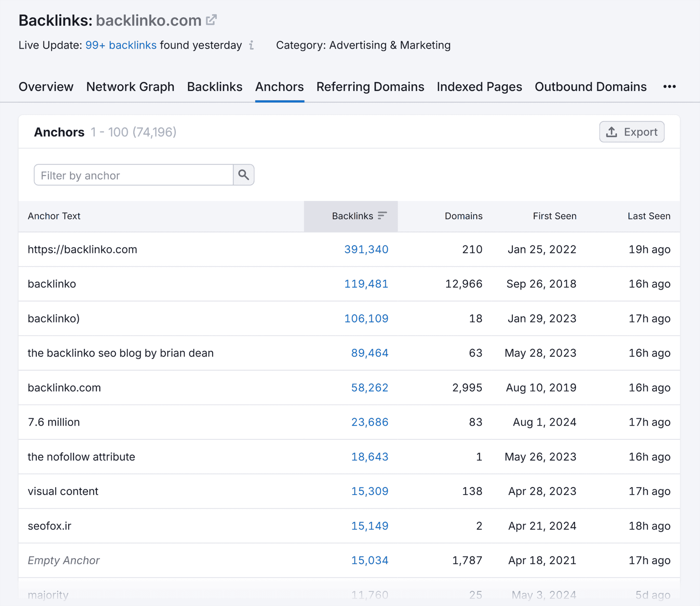The width and height of the screenshot is (700, 606).
Task: Click the magnifier icon to search anchors
Action: [x=244, y=175]
